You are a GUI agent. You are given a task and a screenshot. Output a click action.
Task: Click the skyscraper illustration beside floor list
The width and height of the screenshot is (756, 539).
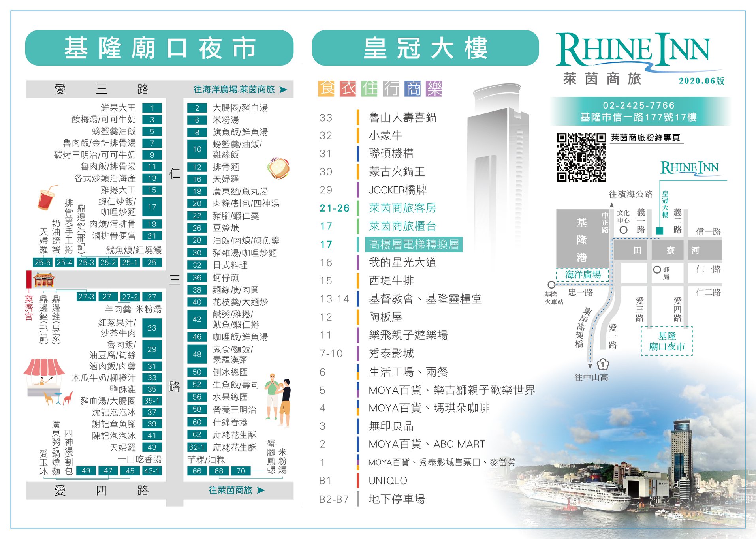coord(498,166)
